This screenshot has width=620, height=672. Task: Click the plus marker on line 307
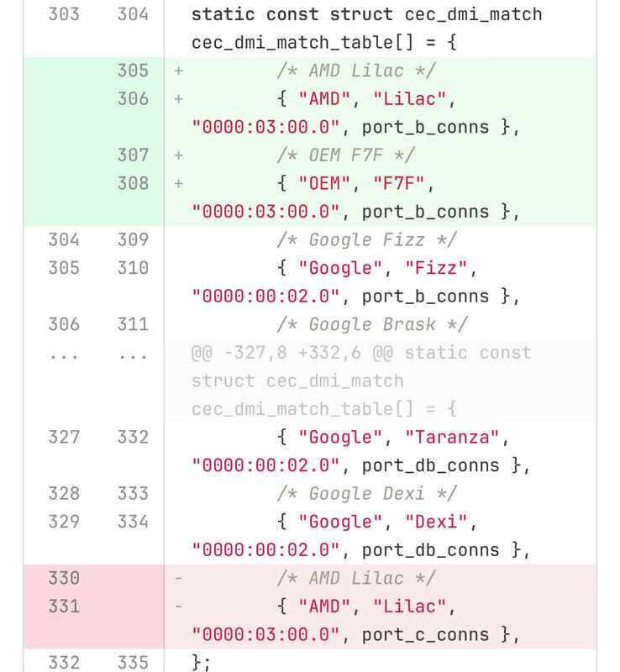(179, 155)
